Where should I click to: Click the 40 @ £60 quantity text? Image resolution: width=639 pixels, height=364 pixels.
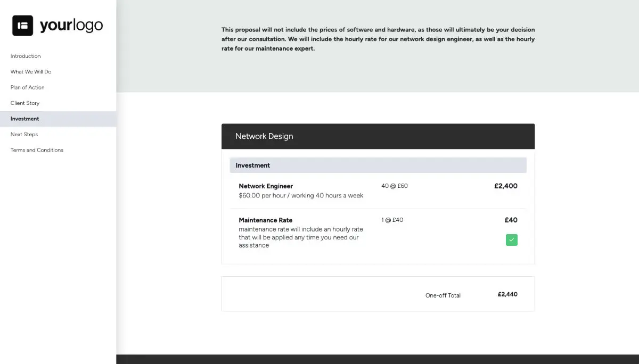[394, 186]
